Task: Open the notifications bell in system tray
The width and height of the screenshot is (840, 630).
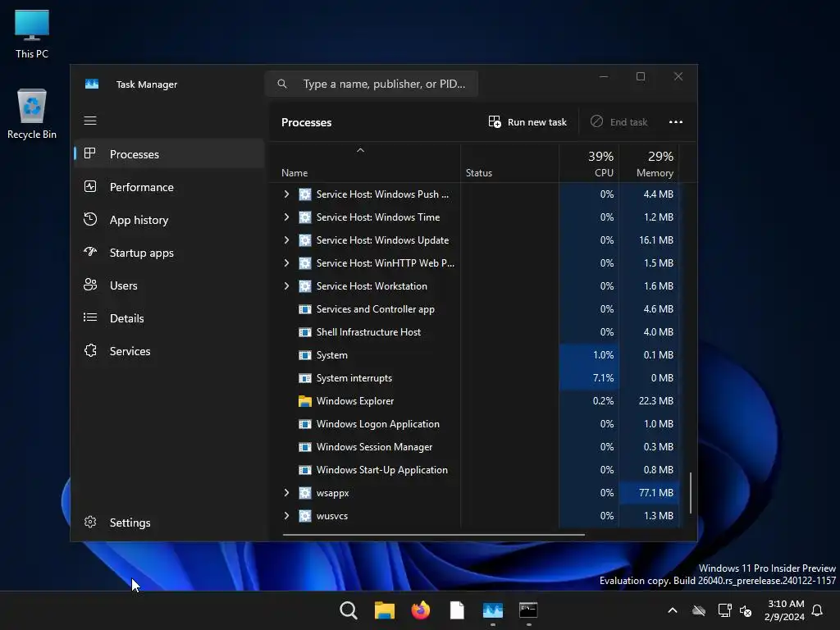Action: tap(817, 610)
